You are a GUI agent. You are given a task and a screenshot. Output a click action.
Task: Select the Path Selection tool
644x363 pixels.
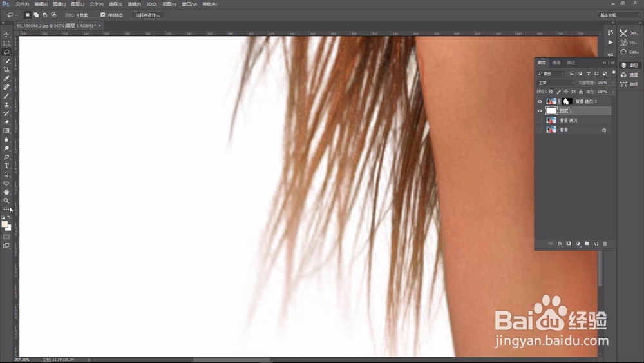6,174
